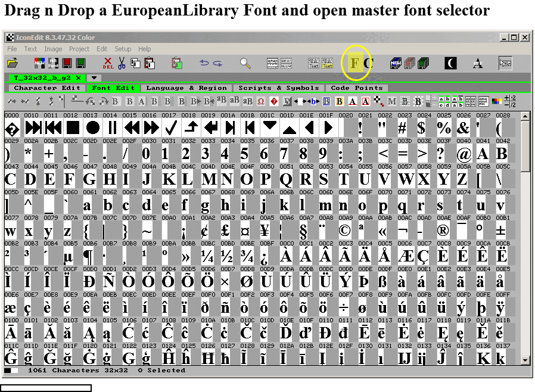The image size is (535, 392).
Task: Click the gray M icon in font toolbar
Action: 392,101
